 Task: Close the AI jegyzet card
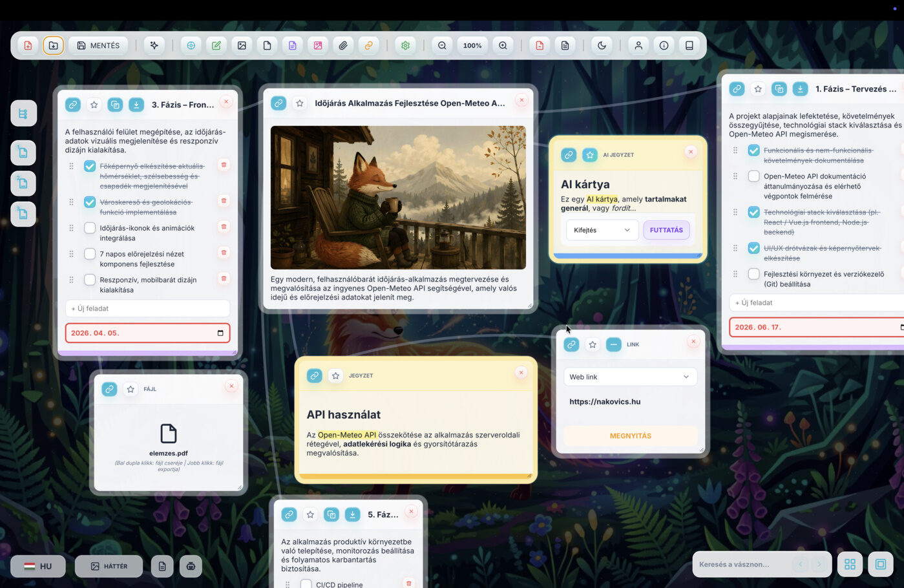coord(691,152)
